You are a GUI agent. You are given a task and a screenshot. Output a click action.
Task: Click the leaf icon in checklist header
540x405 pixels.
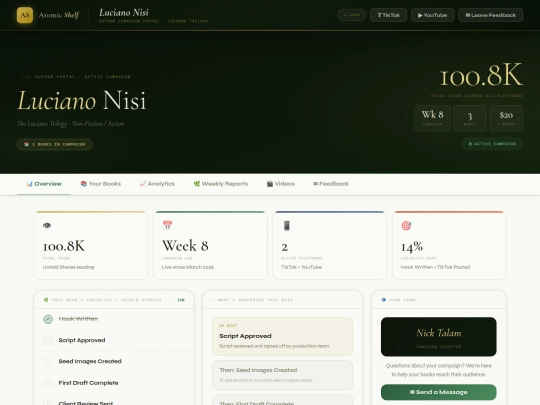coord(46,300)
